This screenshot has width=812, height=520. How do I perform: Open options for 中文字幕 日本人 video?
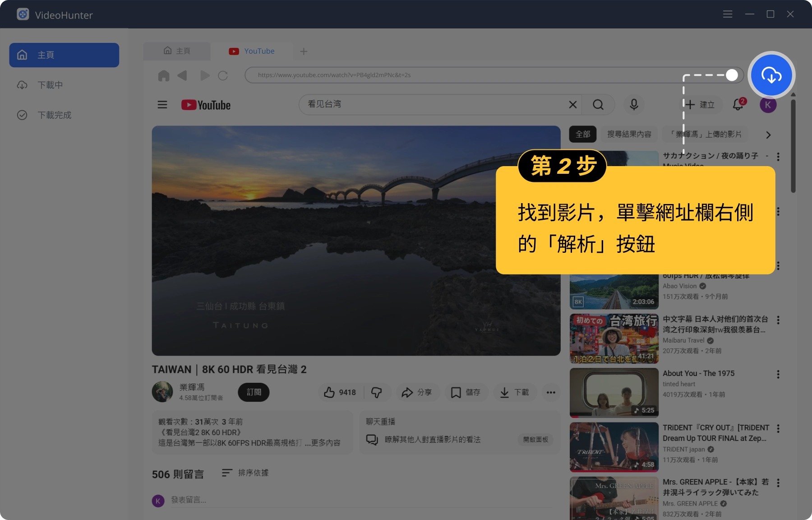(778, 320)
